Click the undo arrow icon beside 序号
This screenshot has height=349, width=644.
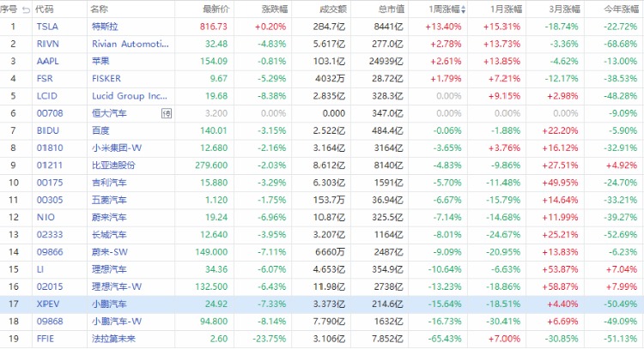(27, 9)
